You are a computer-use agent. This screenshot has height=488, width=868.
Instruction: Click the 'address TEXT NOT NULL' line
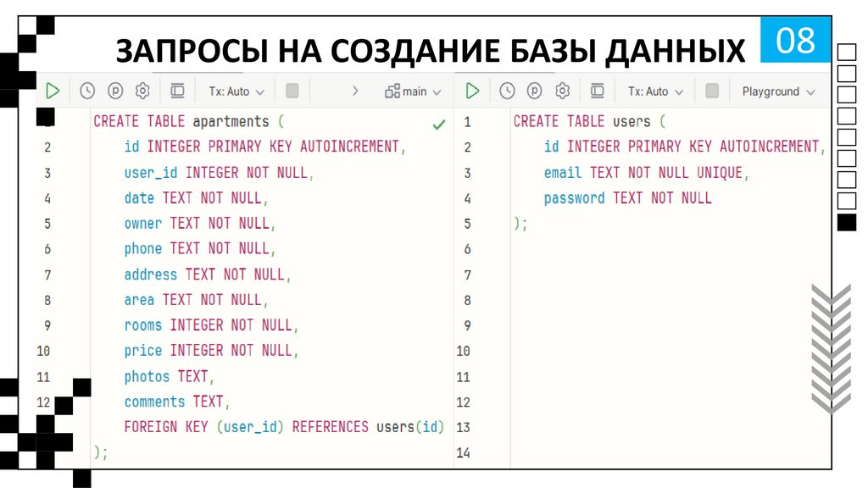click(x=208, y=274)
